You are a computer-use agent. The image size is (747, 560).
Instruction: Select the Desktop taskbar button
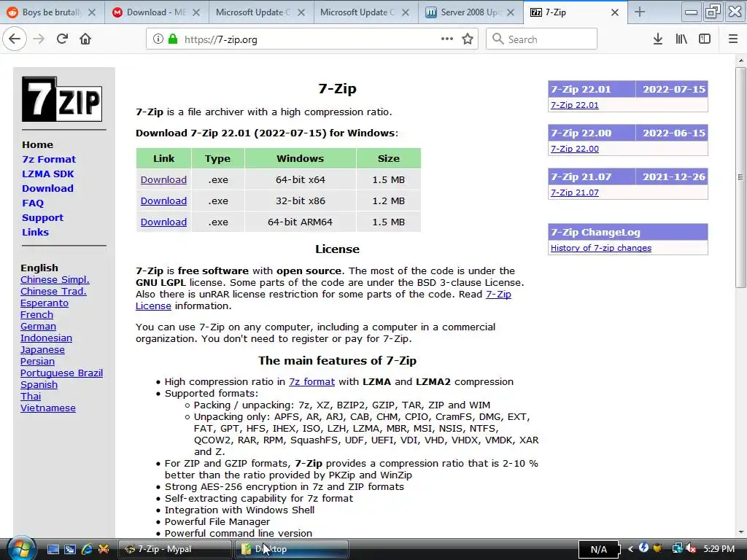click(292, 549)
